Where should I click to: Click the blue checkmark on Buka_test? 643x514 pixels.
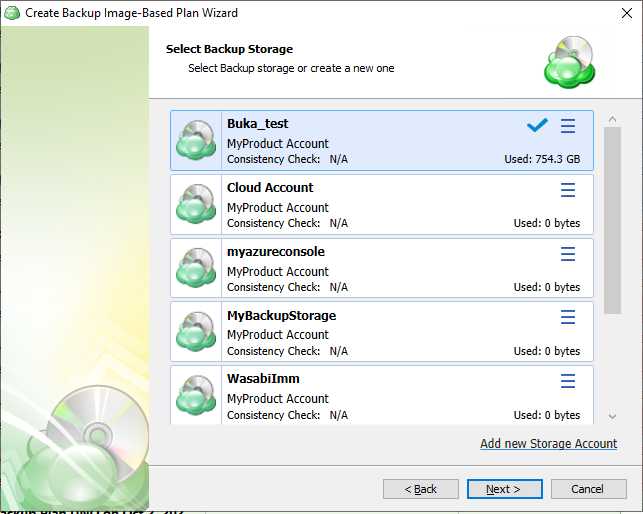pyautogui.click(x=537, y=126)
